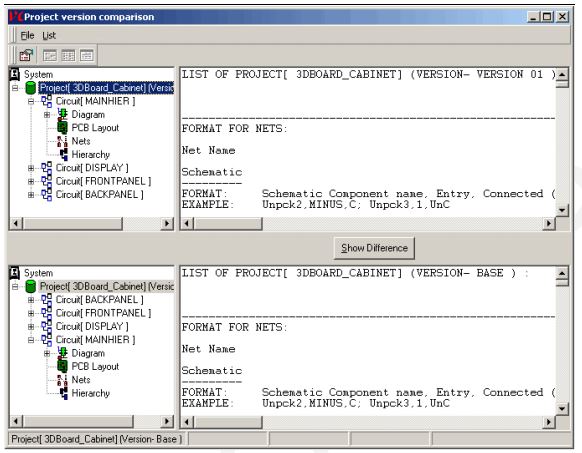Expand Diagram node in lower tree
The width and height of the screenshot is (582, 453).
coord(47,353)
